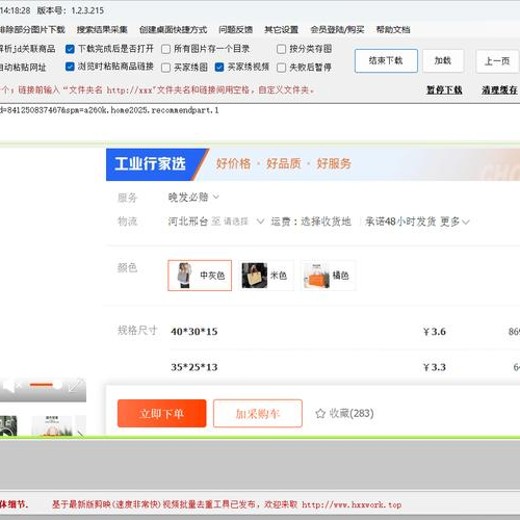
Task: Click the video fullscreen expand icon
Action: pyautogui.click(x=76, y=386)
